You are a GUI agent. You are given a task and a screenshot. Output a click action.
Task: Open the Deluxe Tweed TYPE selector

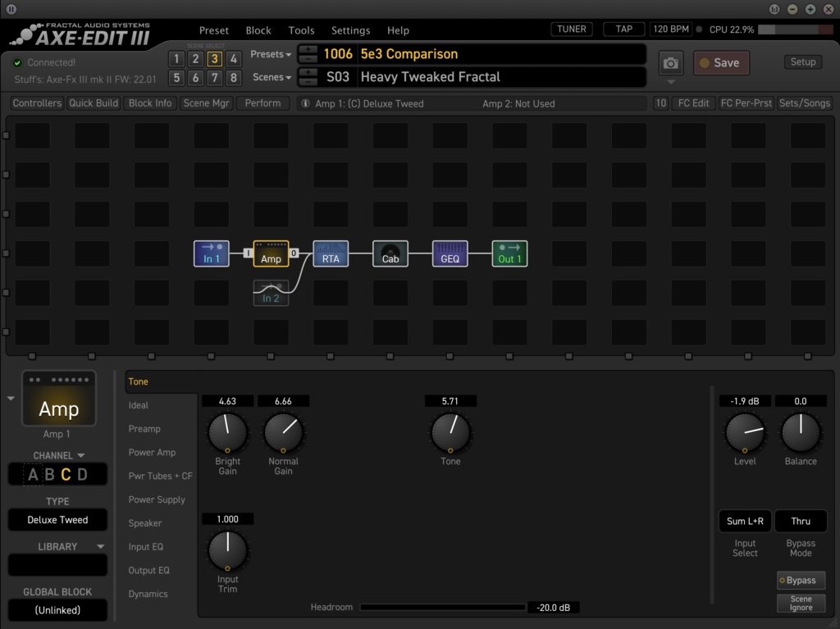point(58,520)
